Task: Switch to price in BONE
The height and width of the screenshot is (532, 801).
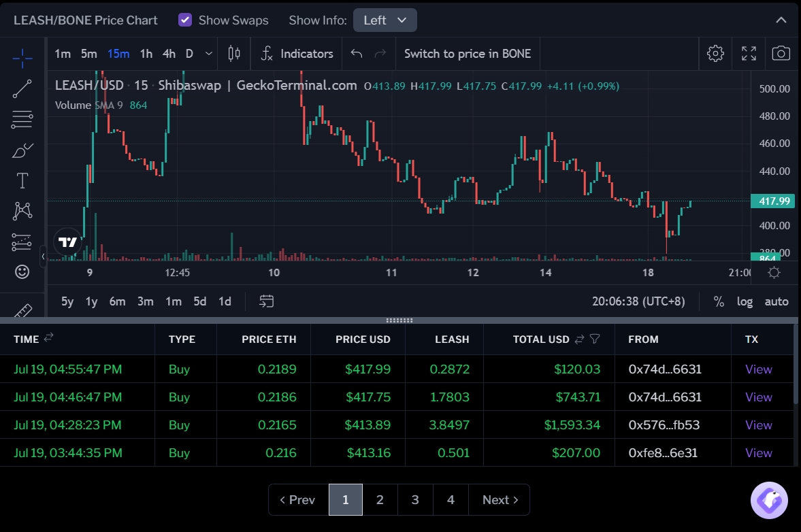Action: 468,54
